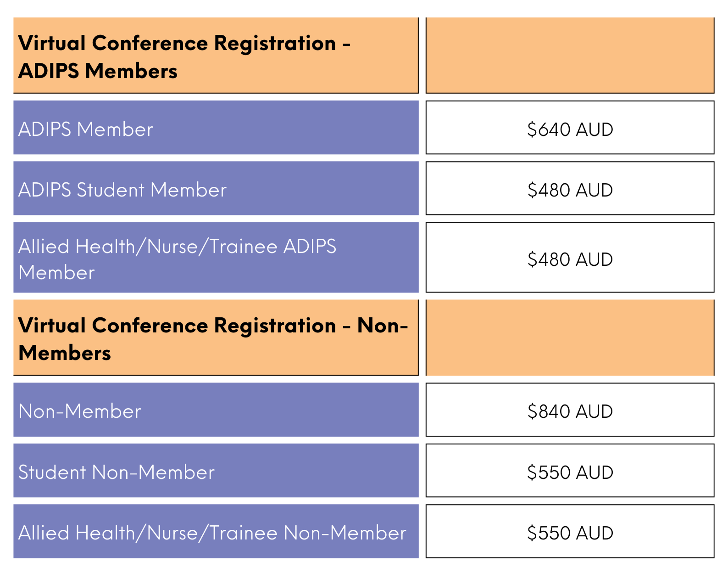This screenshot has height=584, width=728.
Task: Click $480 AUD price for Allied Health ADIPS Member
Action: 570,259
